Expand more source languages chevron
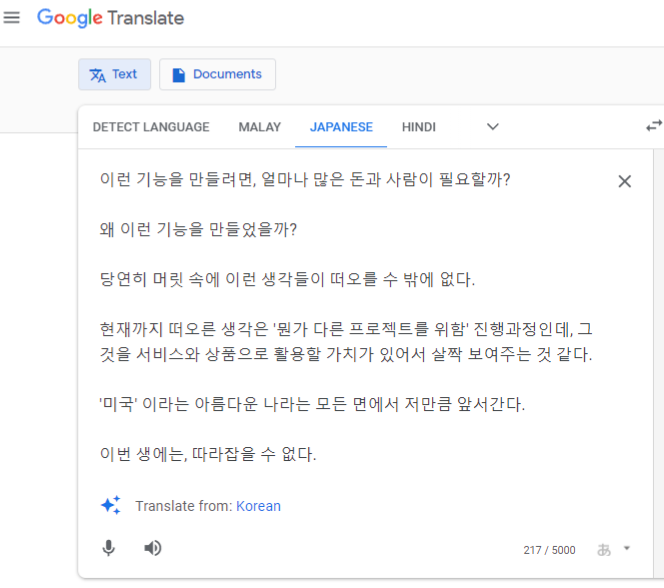This screenshot has height=588, width=664. [x=492, y=127]
